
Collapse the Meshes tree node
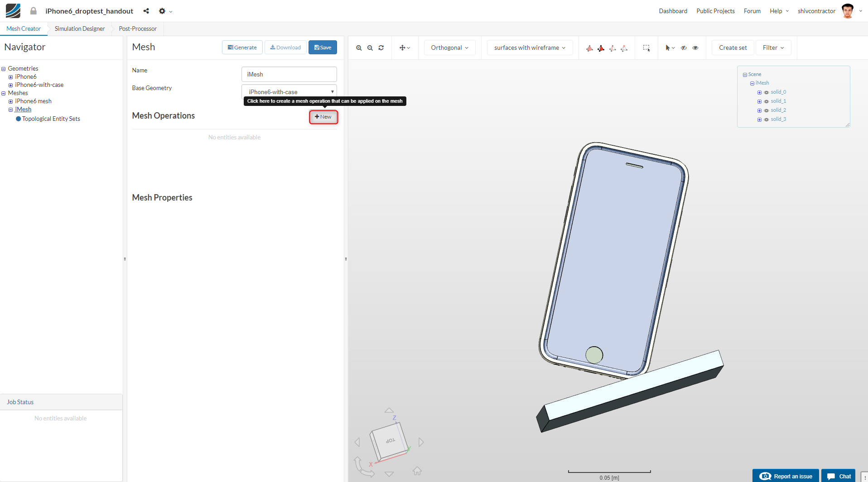[4, 93]
